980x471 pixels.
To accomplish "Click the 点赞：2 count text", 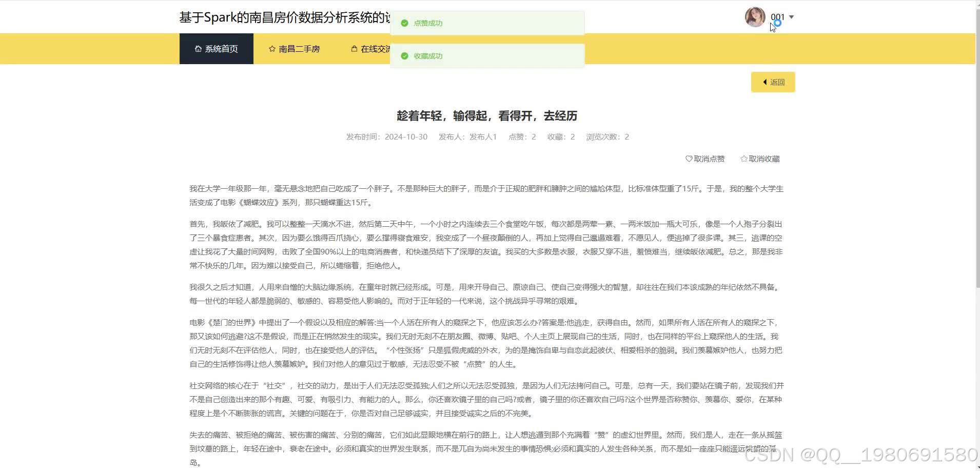I will click(x=522, y=137).
